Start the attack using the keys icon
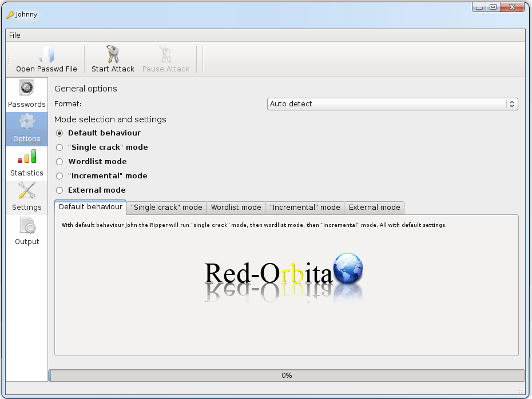The width and height of the screenshot is (532, 399). pos(113,59)
